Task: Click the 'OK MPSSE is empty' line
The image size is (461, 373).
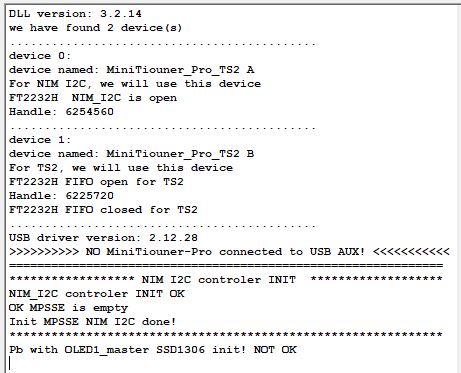Action: (68, 308)
